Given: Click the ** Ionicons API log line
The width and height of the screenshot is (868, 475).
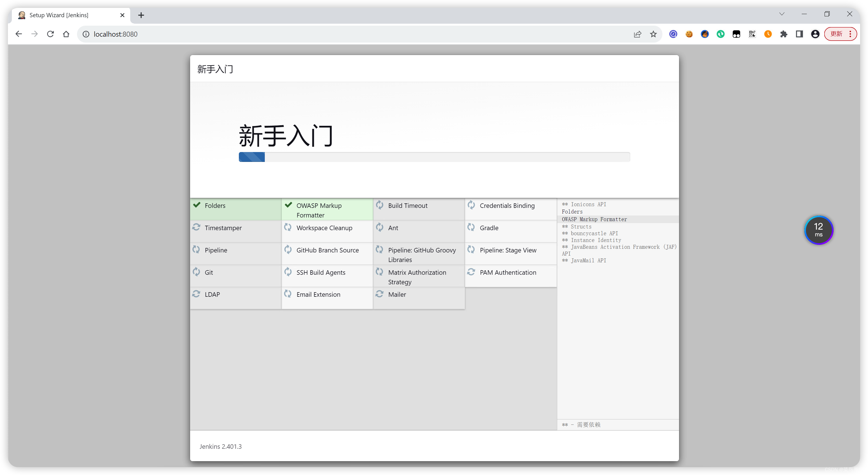Looking at the screenshot, I should 584,204.
